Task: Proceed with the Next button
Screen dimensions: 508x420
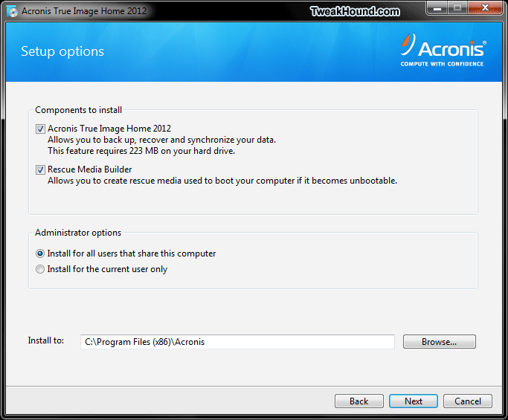Action: pos(414,401)
